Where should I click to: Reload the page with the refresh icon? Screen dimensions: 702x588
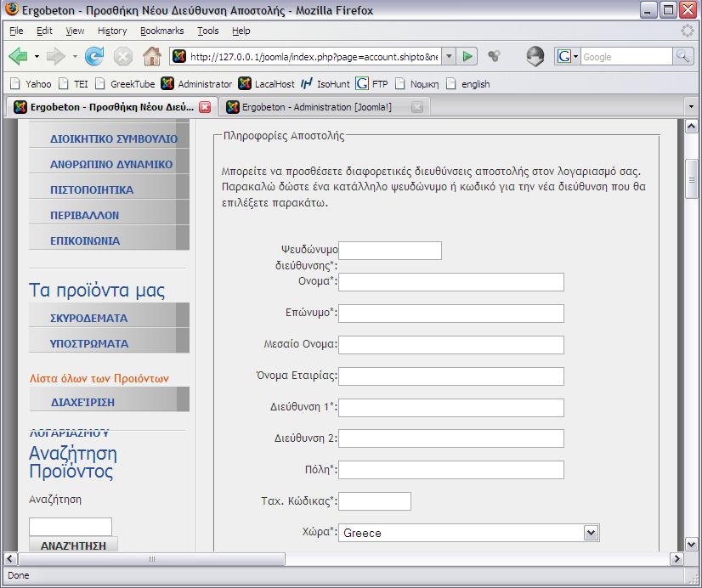click(x=94, y=57)
